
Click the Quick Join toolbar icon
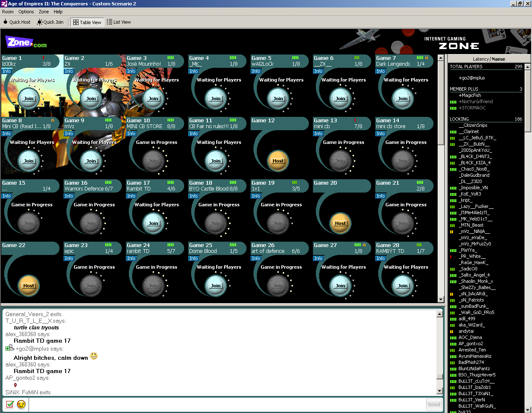pos(40,22)
